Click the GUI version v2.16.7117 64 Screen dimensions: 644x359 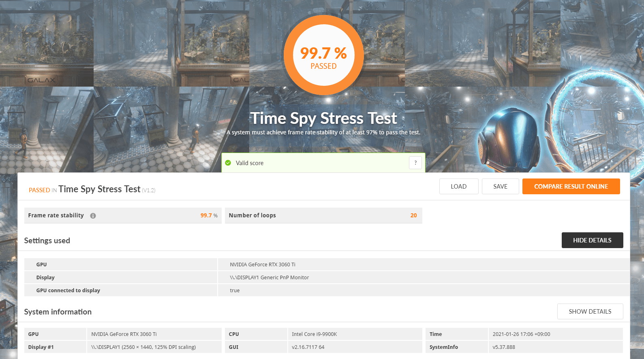(x=308, y=347)
